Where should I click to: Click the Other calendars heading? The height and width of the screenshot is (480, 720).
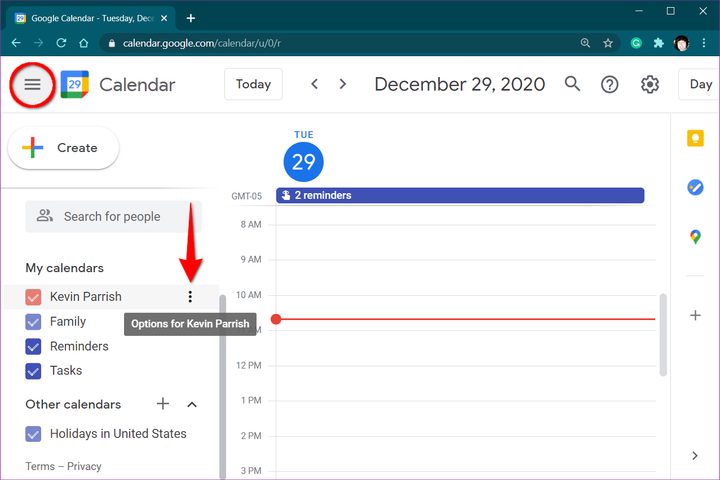73,404
